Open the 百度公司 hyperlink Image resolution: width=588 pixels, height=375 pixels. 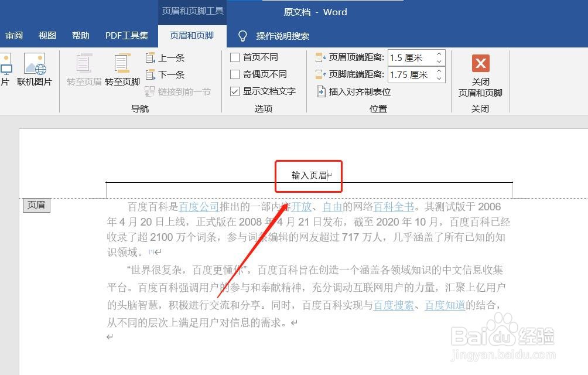click(x=199, y=207)
